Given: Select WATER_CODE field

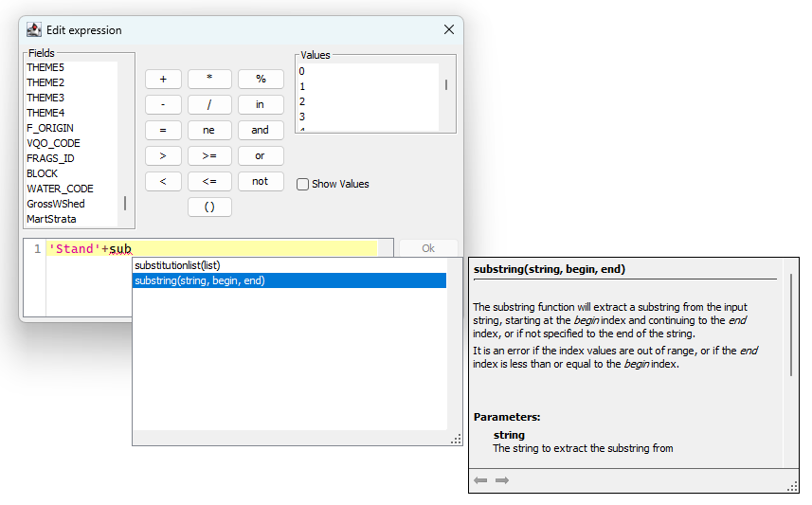Looking at the screenshot, I should tap(71, 189).
